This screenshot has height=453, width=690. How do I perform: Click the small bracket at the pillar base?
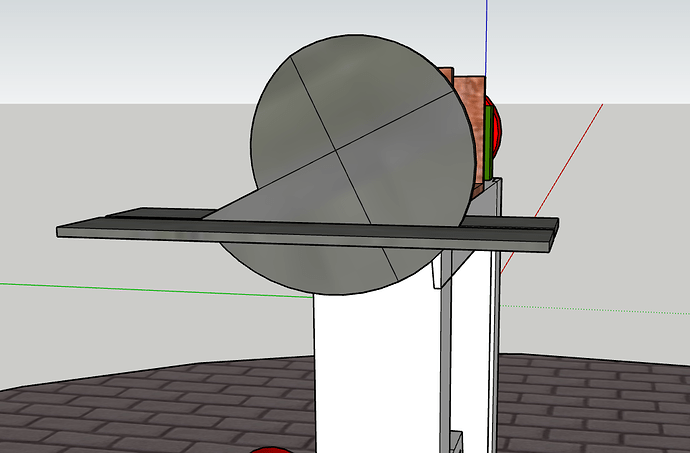[x=457, y=441]
